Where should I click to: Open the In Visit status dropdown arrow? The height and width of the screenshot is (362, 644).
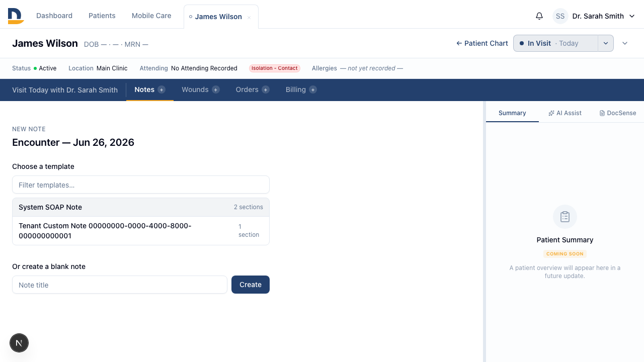tap(606, 43)
